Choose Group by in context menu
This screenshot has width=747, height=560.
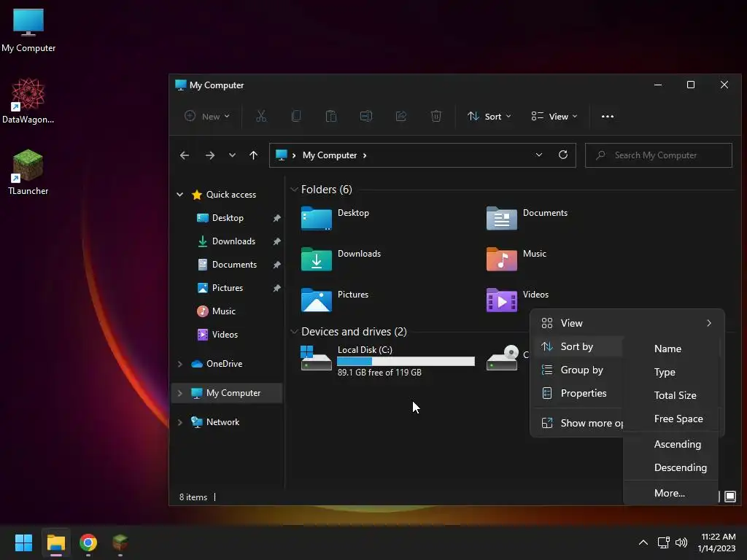tap(578, 370)
